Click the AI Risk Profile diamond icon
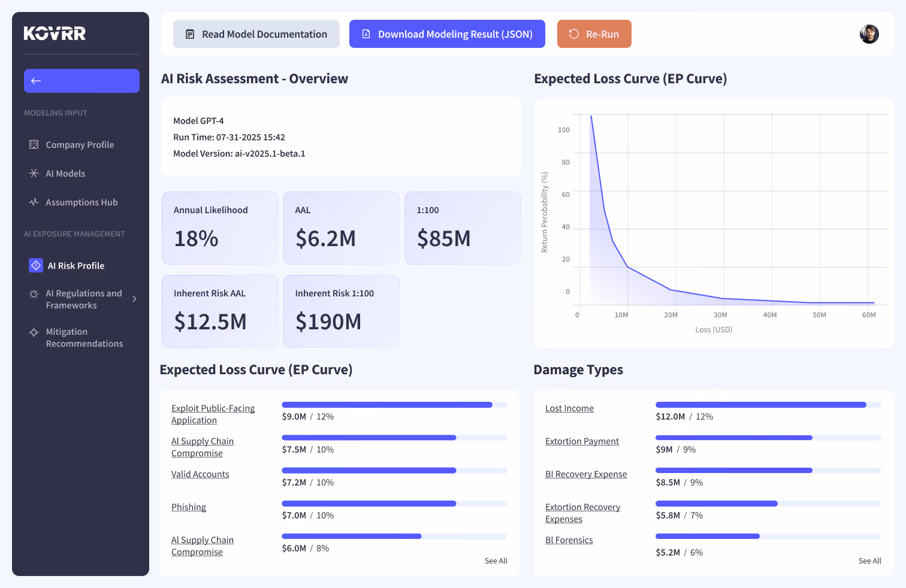 pos(36,265)
